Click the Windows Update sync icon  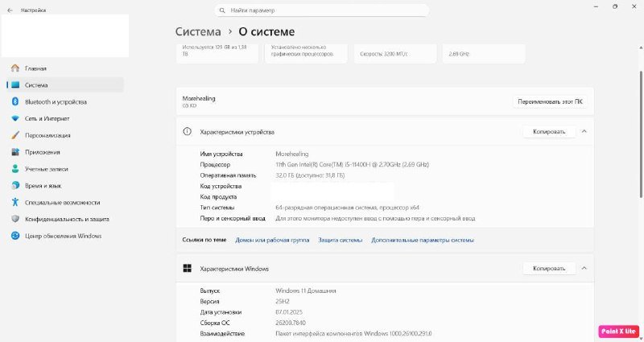pyautogui.click(x=15, y=236)
